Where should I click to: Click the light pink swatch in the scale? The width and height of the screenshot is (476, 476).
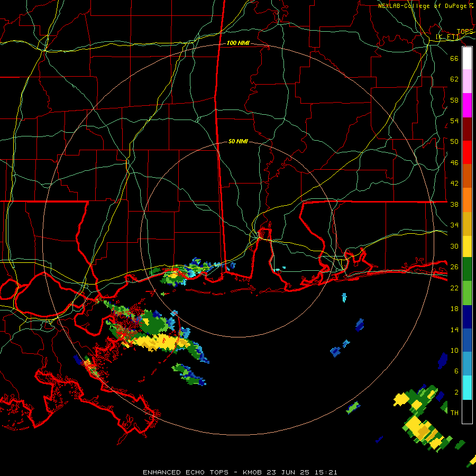click(x=467, y=81)
